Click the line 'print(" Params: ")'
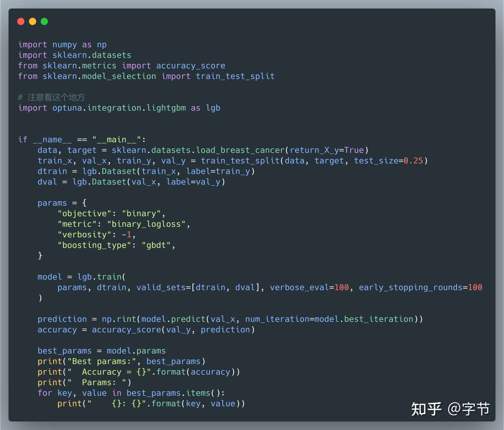Screen dimensions: 504x430 coord(84,382)
